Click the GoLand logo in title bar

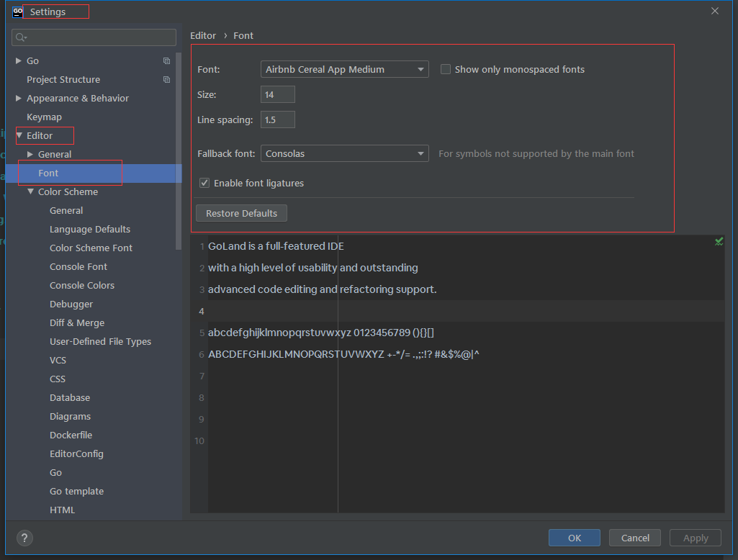[18, 12]
